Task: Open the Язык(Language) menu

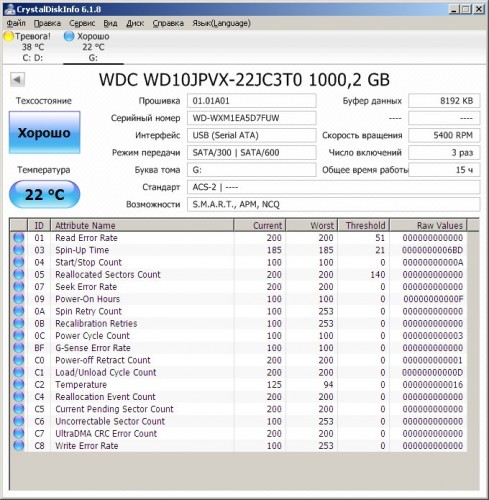Action: 221,23
